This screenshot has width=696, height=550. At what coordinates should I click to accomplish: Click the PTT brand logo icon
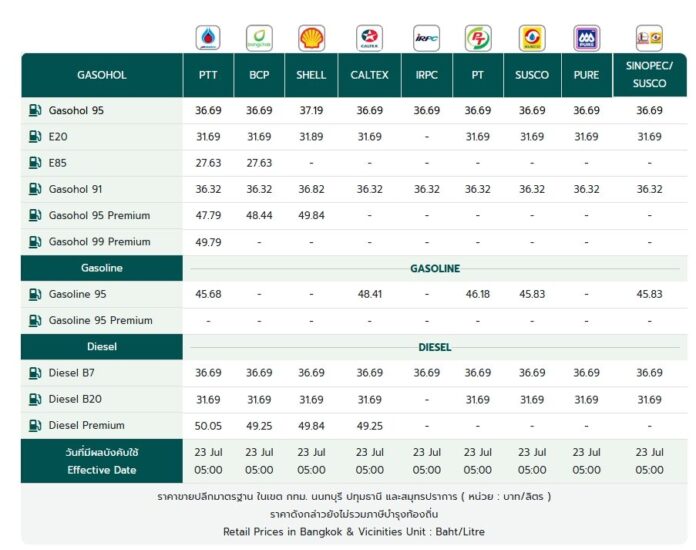pos(208,38)
